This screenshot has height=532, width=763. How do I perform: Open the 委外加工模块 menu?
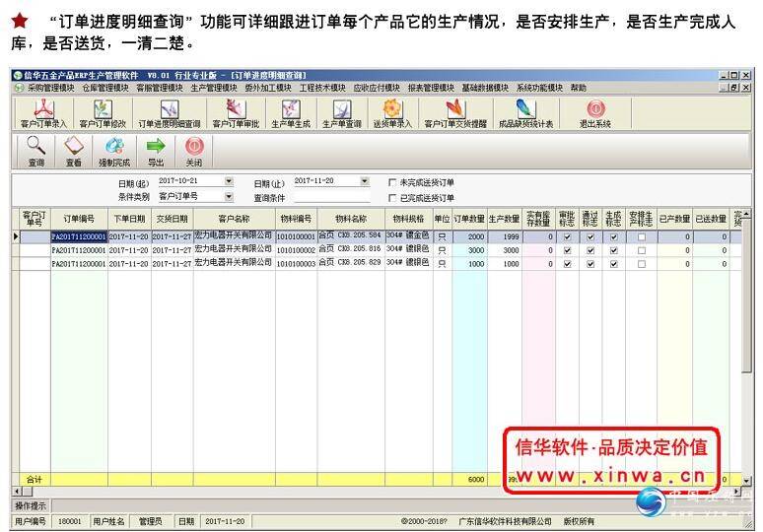[267, 88]
